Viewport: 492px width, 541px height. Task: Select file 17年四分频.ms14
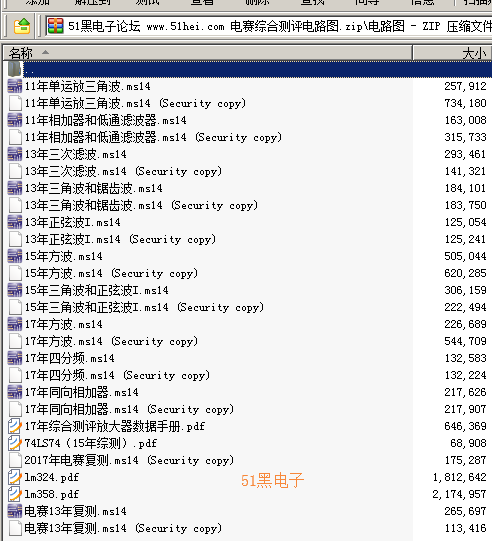click(x=69, y=358)
